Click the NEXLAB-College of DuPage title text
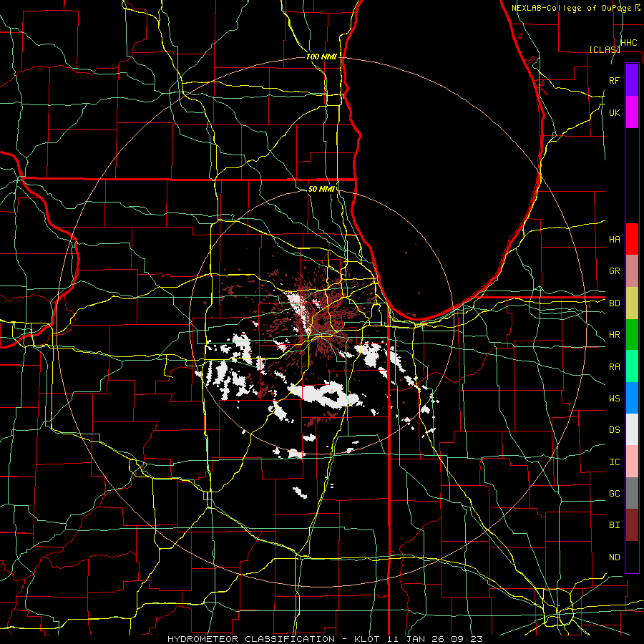644x644 pixels. 572,8
